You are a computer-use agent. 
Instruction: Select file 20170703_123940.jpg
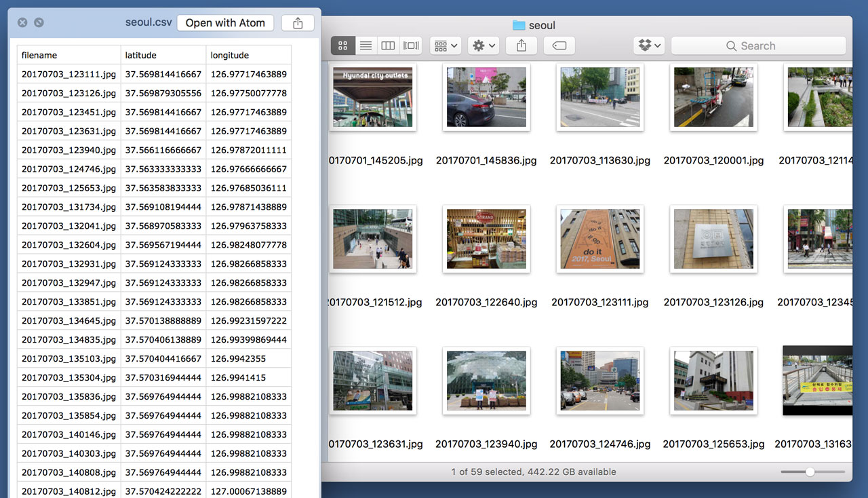click(486, 381)
